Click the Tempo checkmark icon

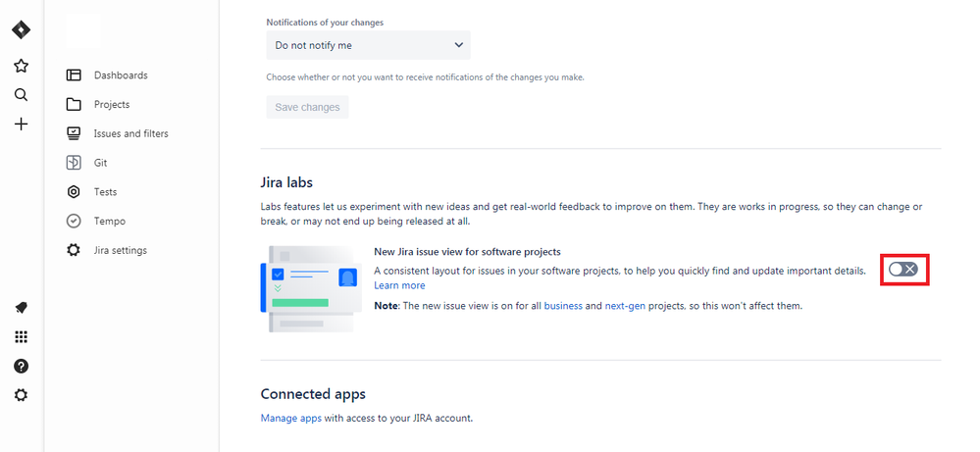(74, 221)
